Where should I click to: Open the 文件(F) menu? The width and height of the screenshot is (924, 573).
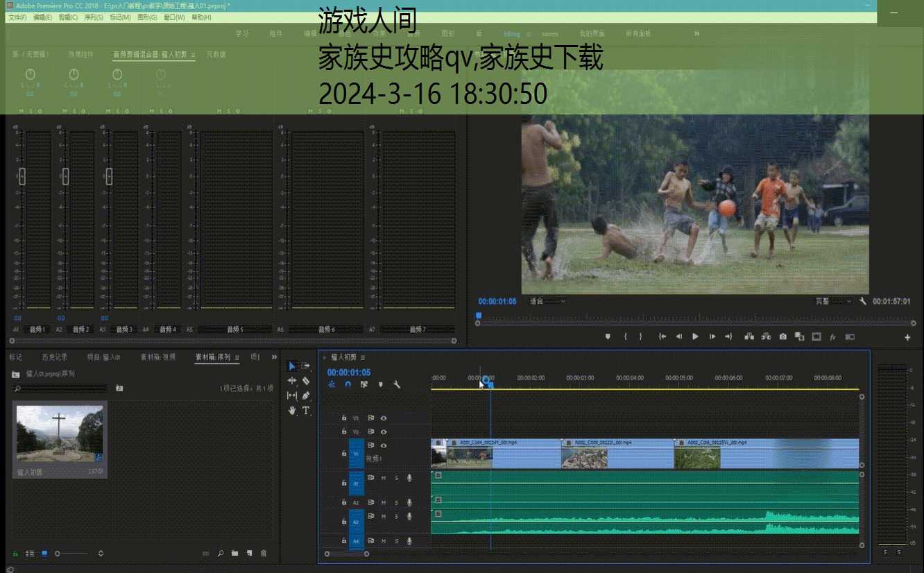click(17, 17)
